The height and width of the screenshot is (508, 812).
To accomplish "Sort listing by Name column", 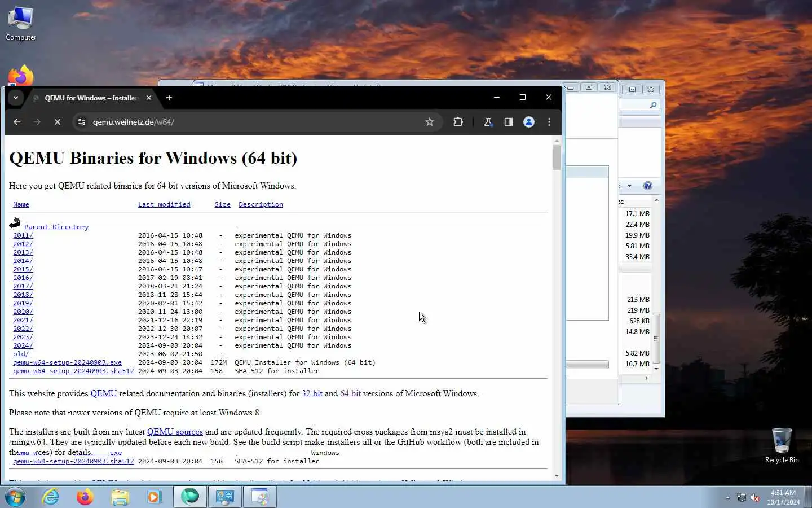I will pyautogui.click(x=21, y=204).
